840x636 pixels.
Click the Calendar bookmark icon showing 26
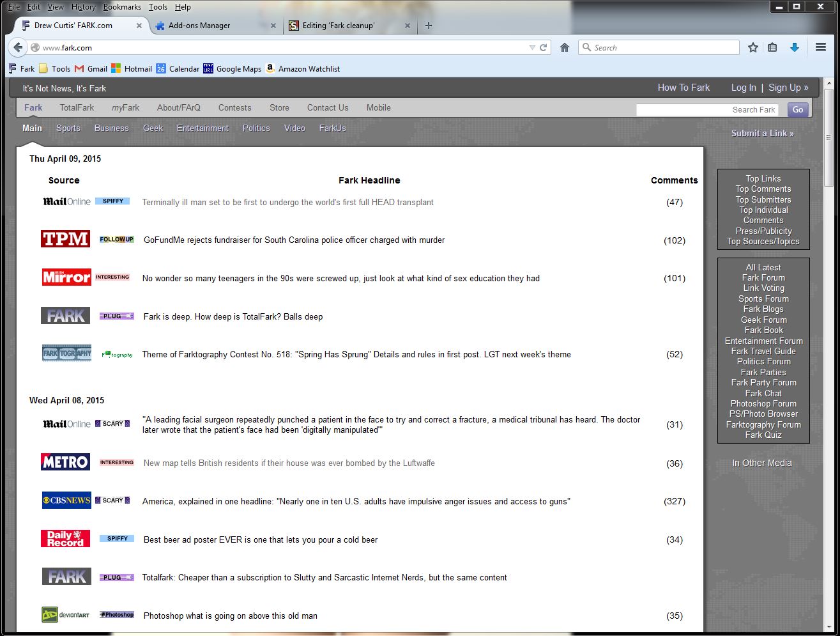160,68
